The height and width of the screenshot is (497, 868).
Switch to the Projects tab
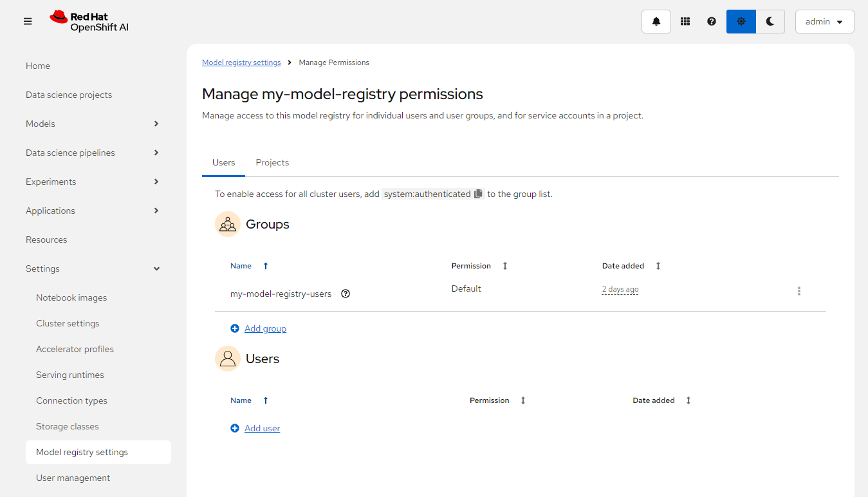point(272,162)
